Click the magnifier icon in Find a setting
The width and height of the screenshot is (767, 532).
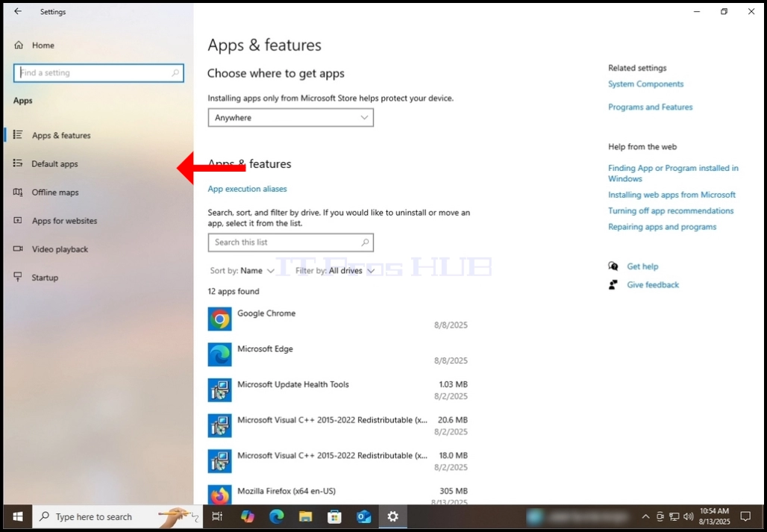(x=175, y=73)
